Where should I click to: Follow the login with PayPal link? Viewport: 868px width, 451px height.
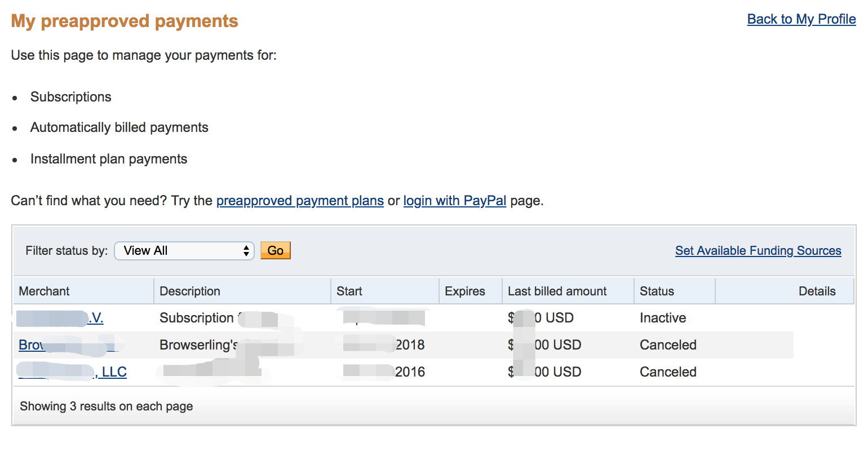tap(454, 201)
